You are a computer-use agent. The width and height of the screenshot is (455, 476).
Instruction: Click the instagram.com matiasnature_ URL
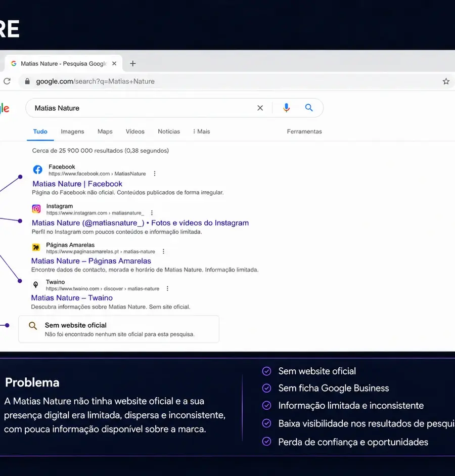95,213
